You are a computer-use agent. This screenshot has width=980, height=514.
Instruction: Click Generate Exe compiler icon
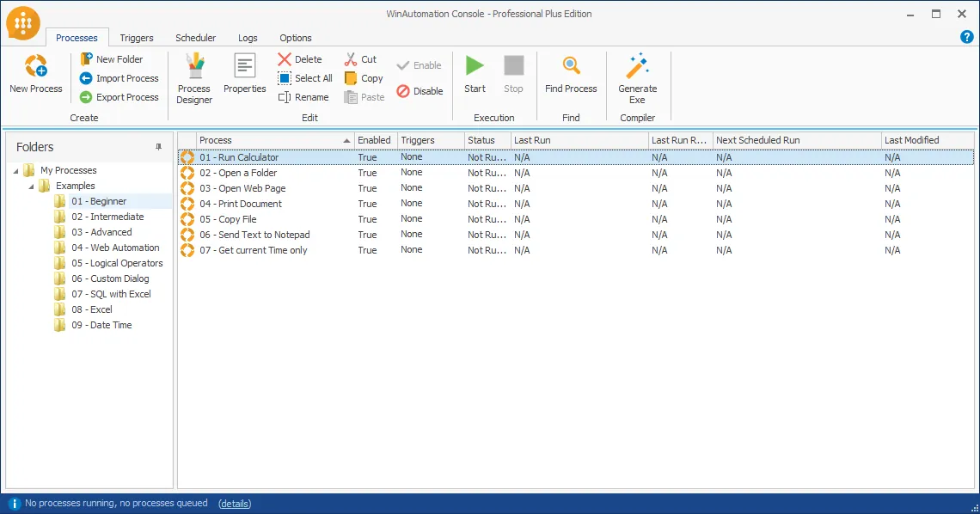637,79
